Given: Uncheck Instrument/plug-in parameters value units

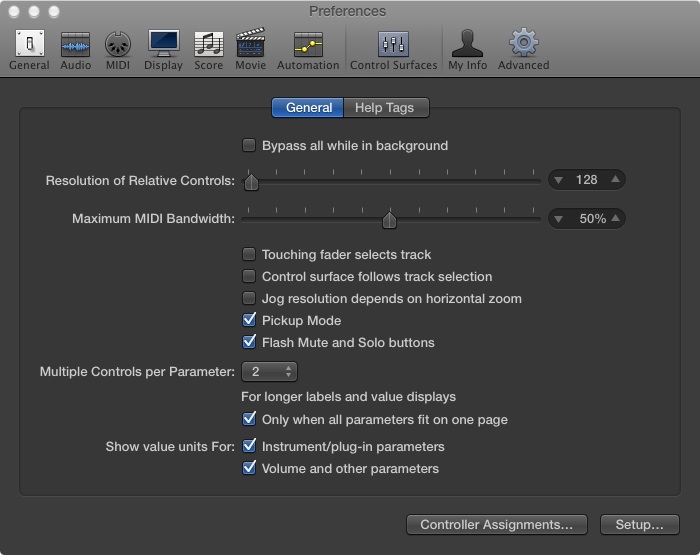Looking at the screenshot, I should pyautogui.click(x=249, y=446).
